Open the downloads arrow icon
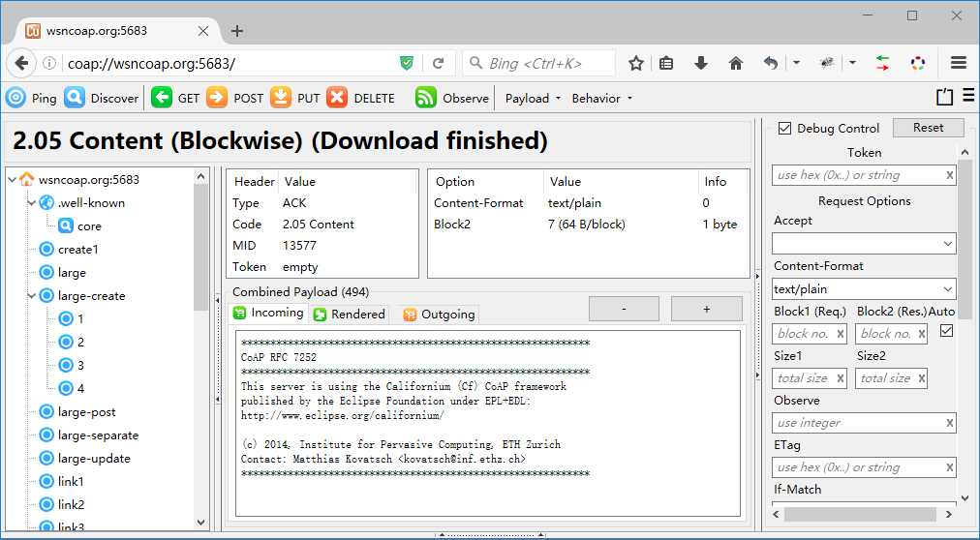The width and height of the screenshot is (980, 540). pyautogui.click(x=701, y=63)
